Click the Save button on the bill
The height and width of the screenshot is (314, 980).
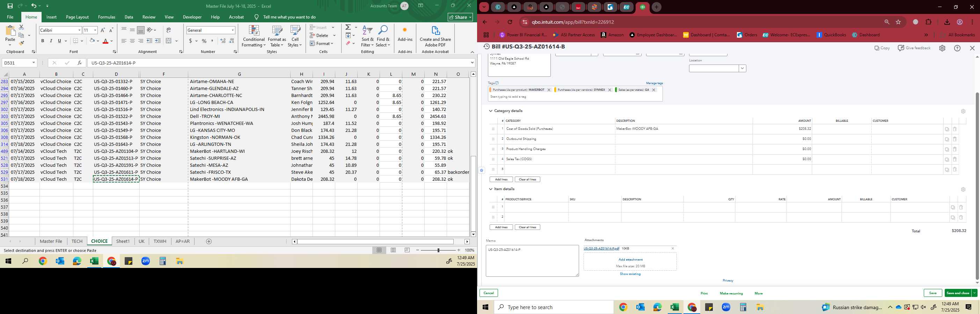[933, 293]
